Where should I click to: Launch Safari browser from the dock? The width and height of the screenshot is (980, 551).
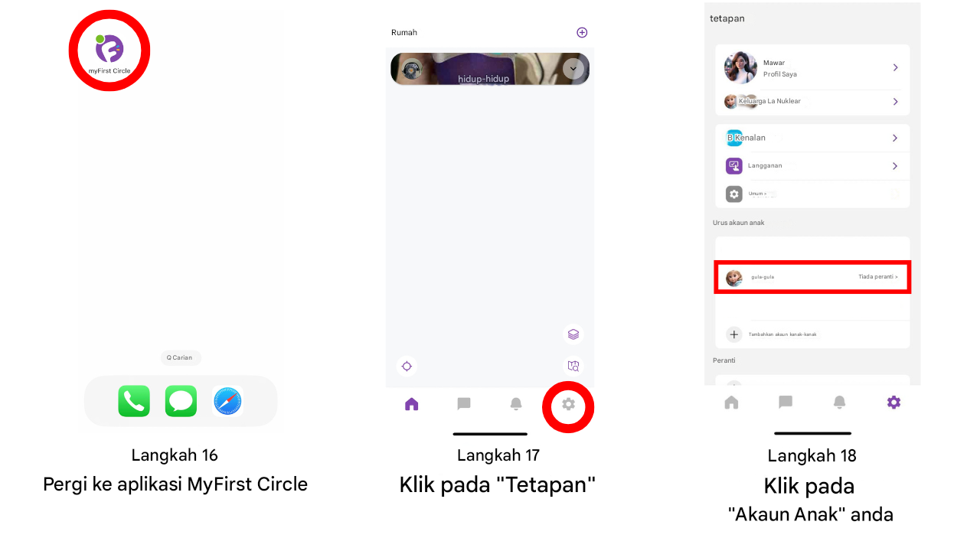(227, 401)
